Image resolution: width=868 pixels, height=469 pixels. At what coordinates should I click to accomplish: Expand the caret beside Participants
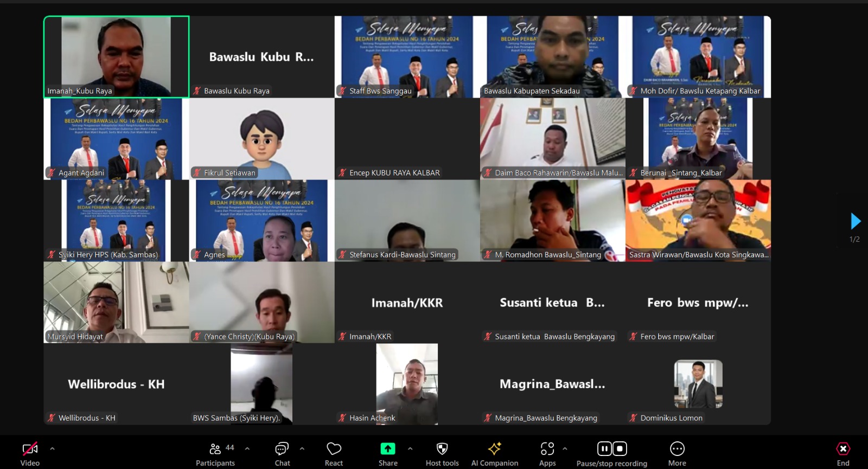point(247,449)
